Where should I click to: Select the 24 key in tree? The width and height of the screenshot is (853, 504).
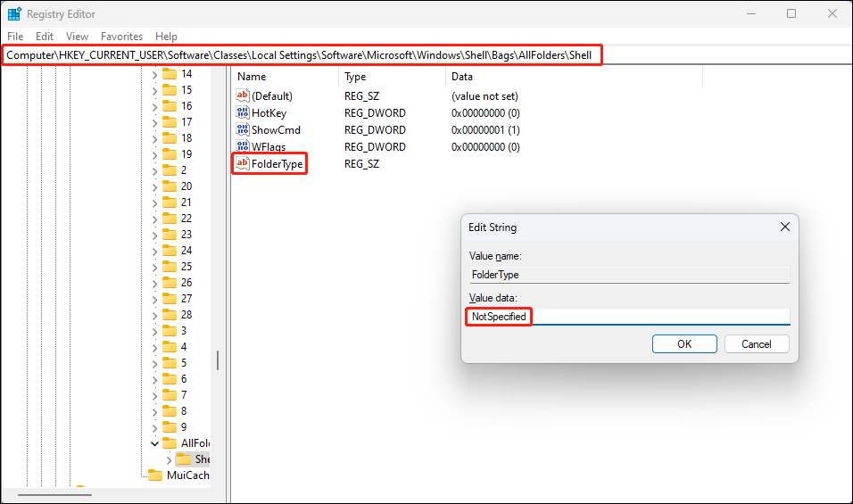click(x=186, y=250)
